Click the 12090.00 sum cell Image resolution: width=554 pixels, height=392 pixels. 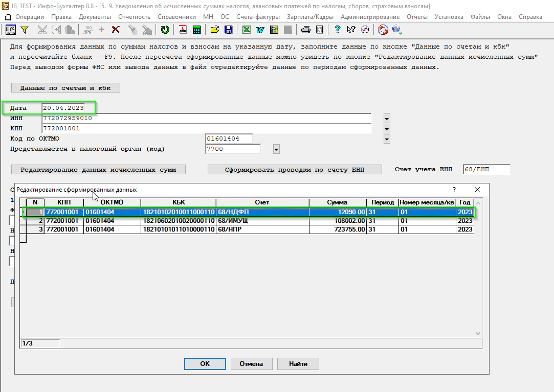338,212
